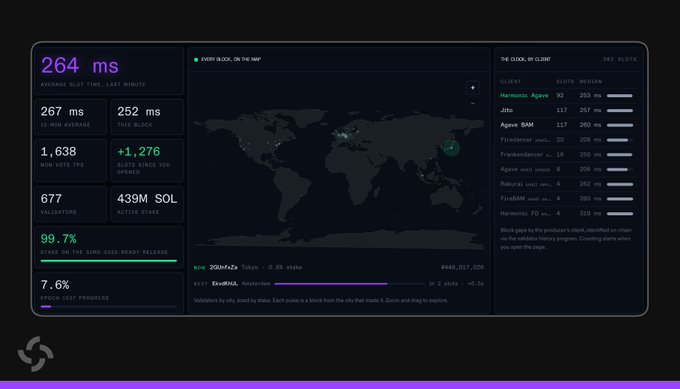Click the '677' validators count

click(x=51, y=199)
